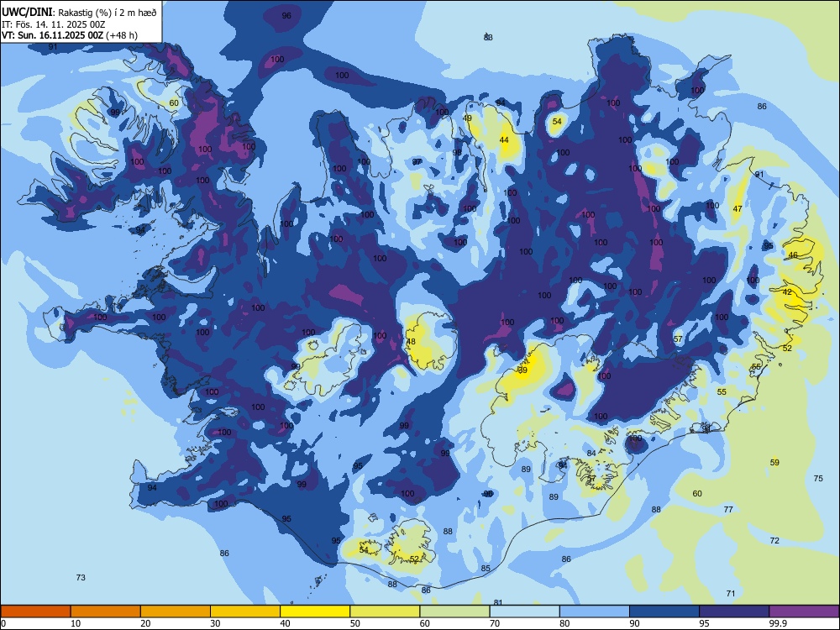Select the value '81' at the bottom of the map
Image resolution: width=840 pixels, height=630 pixels.
coord(497,602)
